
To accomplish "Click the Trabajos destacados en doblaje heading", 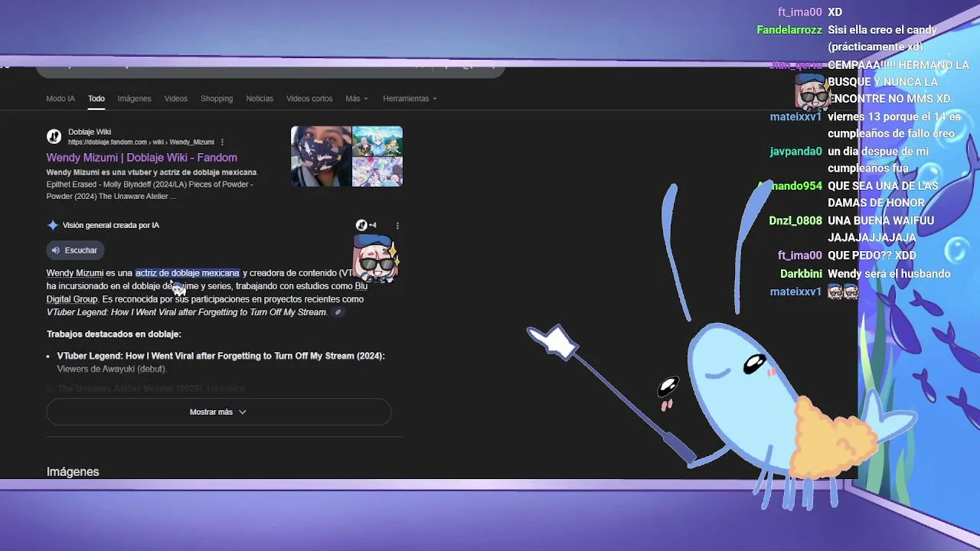I will click(114, 334).
